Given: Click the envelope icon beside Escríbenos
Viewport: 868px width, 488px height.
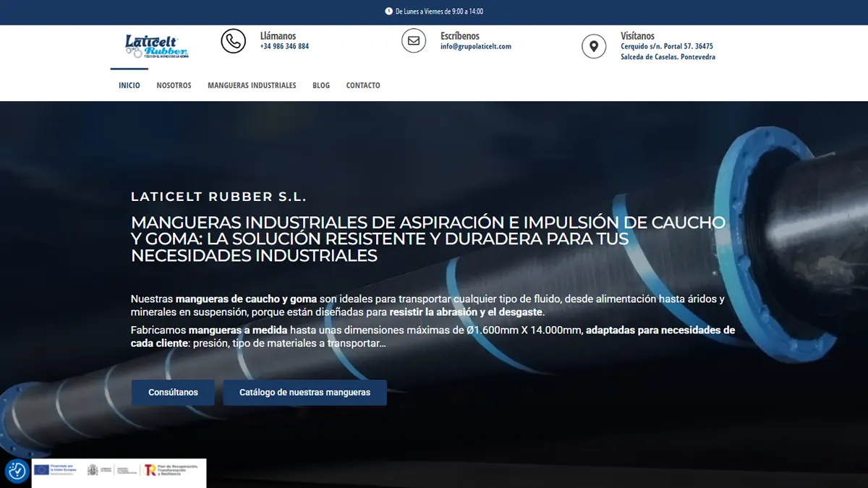Looking at the screenshot, I should [414, 41].
